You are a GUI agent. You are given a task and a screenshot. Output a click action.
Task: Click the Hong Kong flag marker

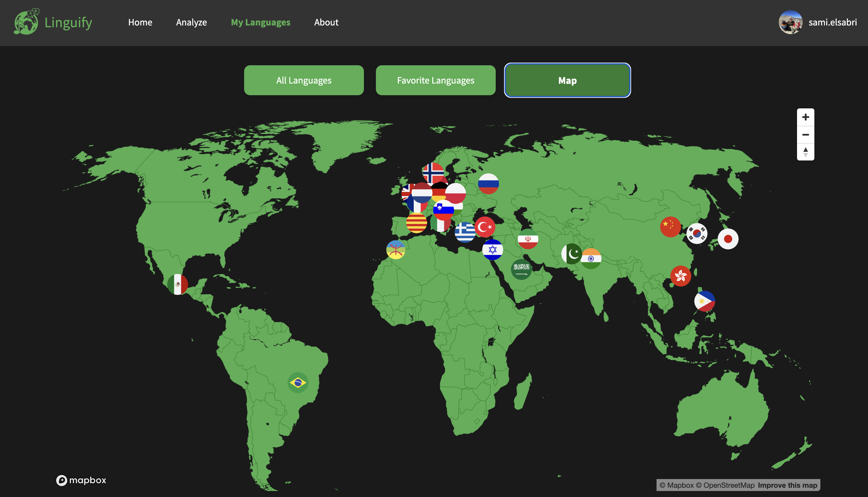point(681,276)
